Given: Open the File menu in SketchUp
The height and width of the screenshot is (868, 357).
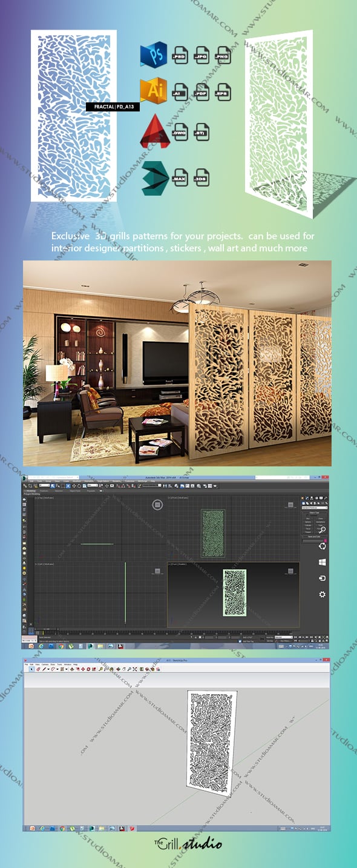Looking at the screenshot, I should (x=26, y=664).
